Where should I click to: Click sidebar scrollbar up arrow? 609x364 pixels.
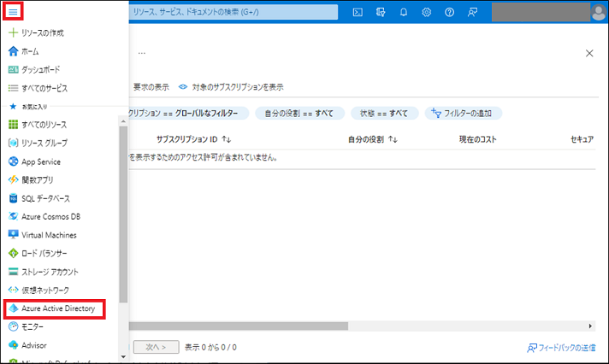[x=123, y=121]
